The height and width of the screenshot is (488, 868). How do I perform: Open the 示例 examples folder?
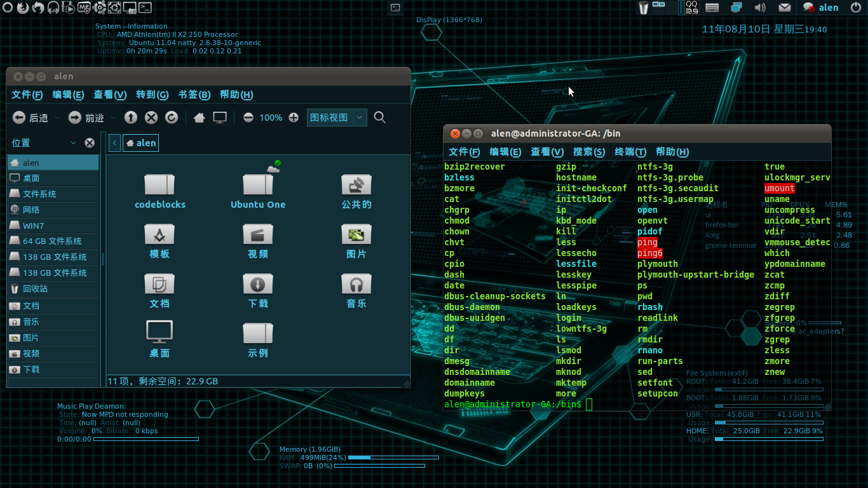(x=258, y=339)
